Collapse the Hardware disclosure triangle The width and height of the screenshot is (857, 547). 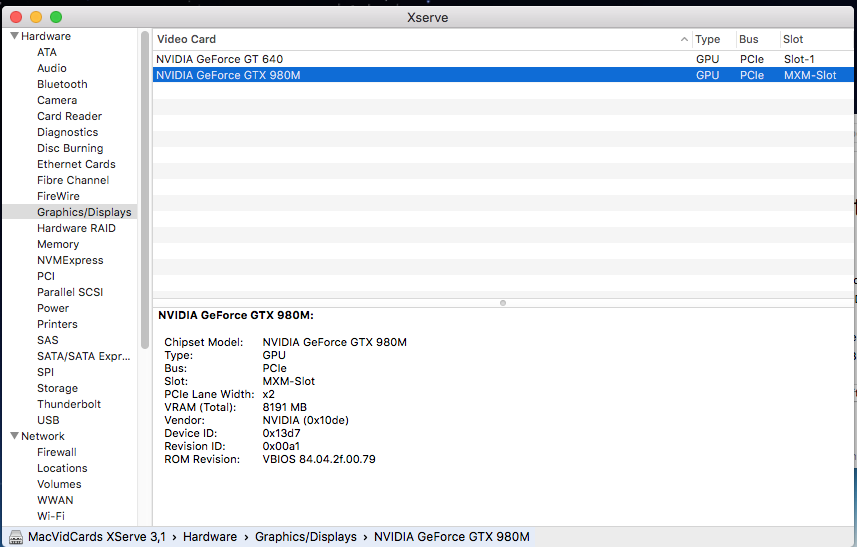(x=14, y=36)
